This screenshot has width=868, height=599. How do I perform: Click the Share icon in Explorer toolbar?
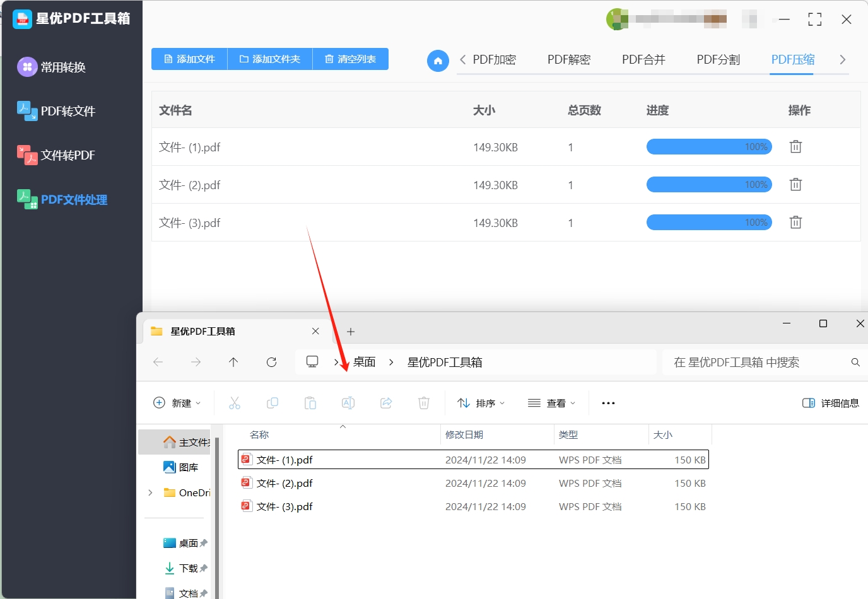386,403
